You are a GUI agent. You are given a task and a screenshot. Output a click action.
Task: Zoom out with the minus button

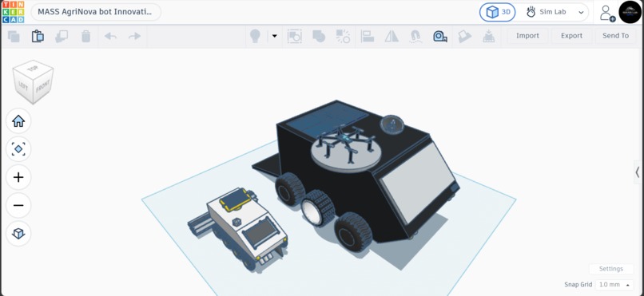(18, 205)
